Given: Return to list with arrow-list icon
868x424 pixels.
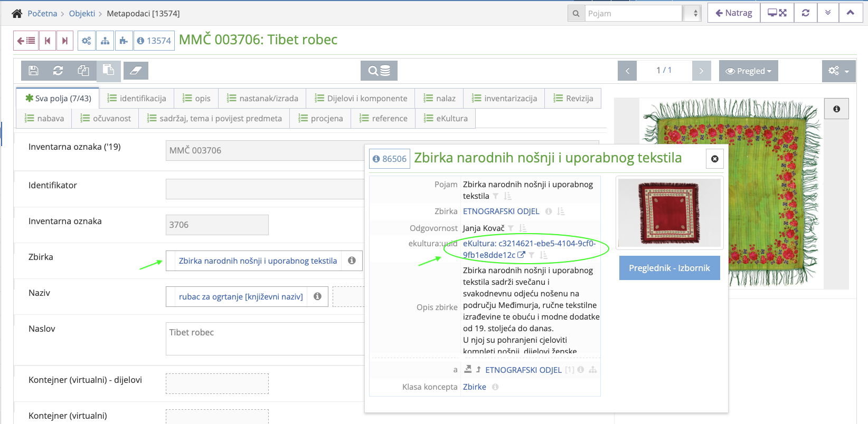Looking at the screenshot, I should coord(26,41).
